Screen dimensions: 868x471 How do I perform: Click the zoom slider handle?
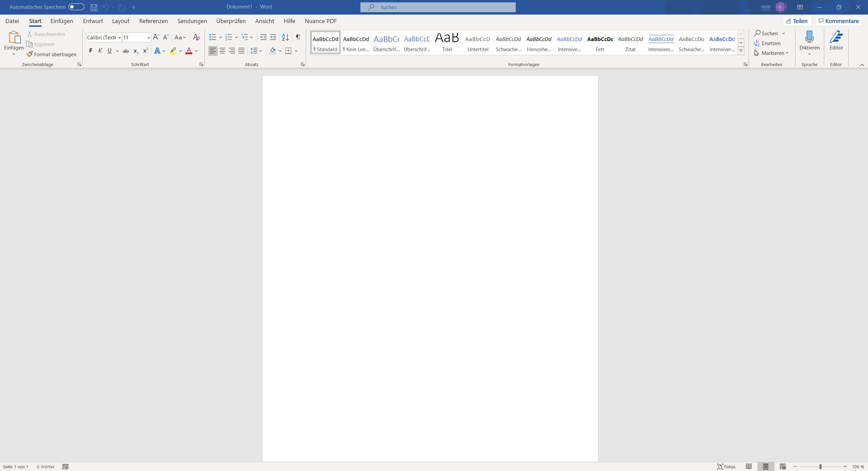point(820,467)
